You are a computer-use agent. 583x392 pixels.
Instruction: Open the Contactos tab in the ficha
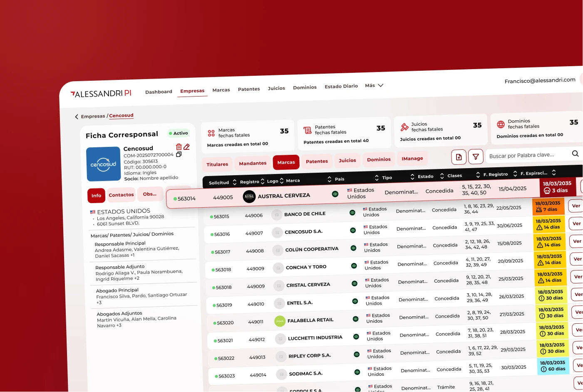pyautogui.click(x=121, y=195)
